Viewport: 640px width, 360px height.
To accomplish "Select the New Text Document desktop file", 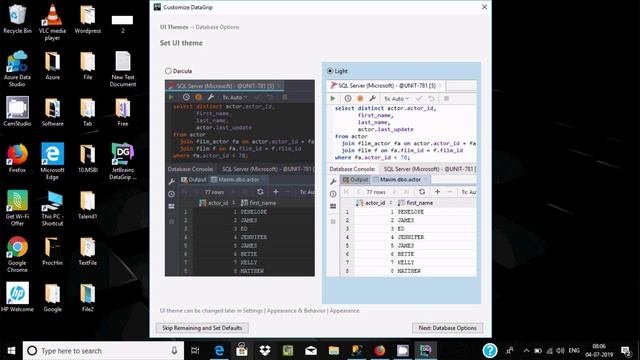I will (x=122, y=69).
